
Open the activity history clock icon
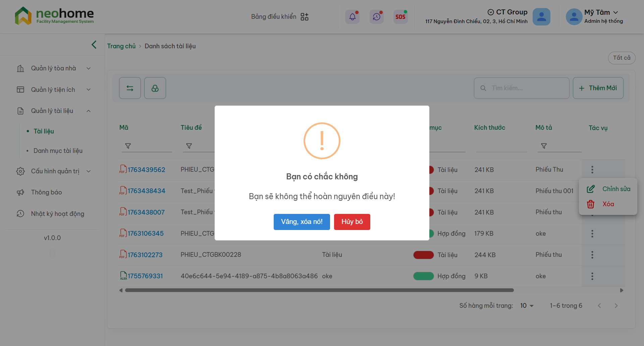coord(376,17)
